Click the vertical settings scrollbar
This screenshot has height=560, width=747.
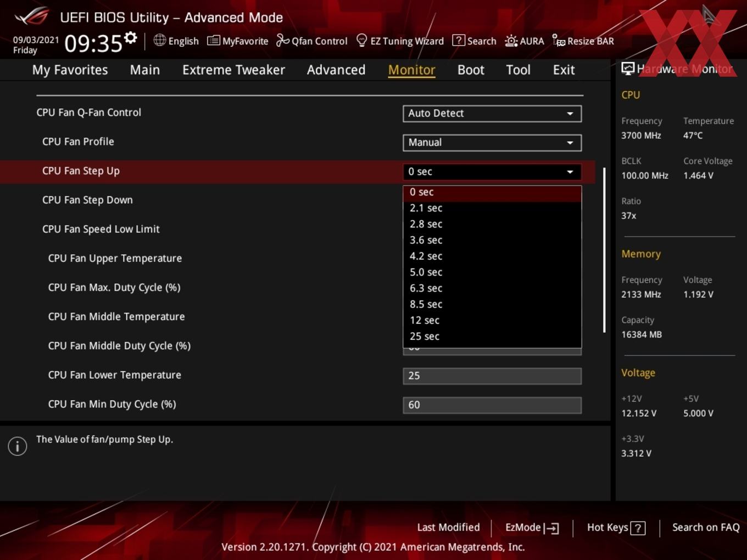[x=604, y=250]
